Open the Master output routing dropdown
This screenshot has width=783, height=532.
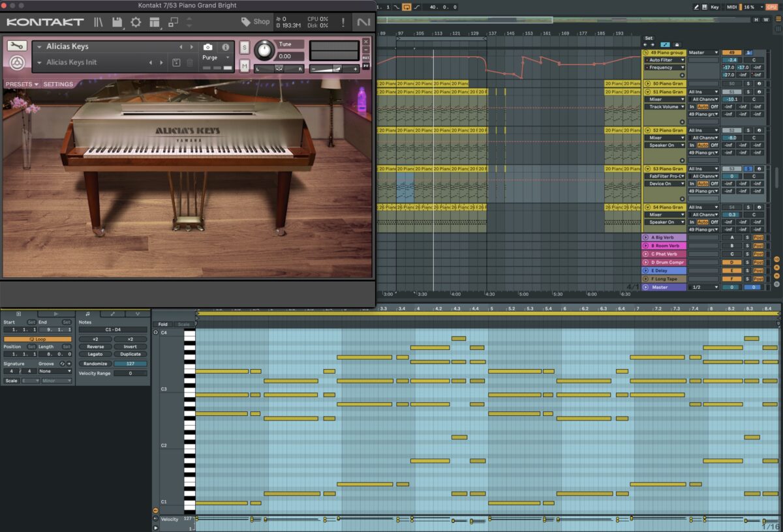pos(703,52)
